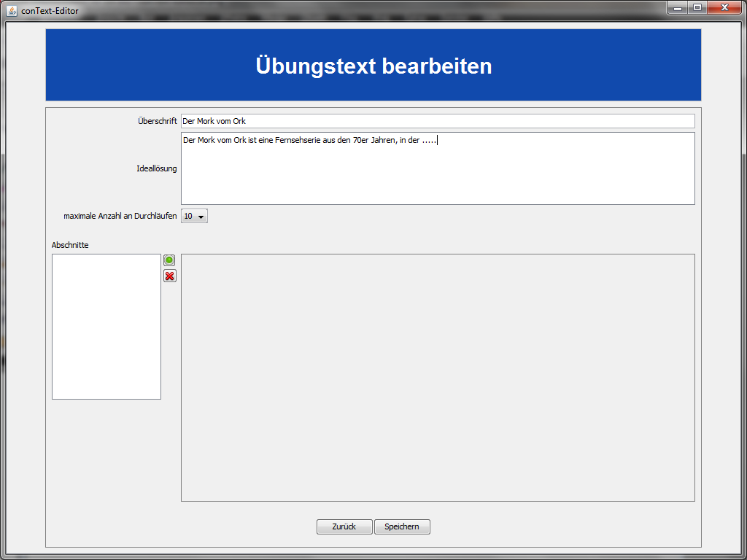Click the conText-Editor window title text
Image resolution: width=747 pixels, height=560 pixels.
click(x=50, y=11)
